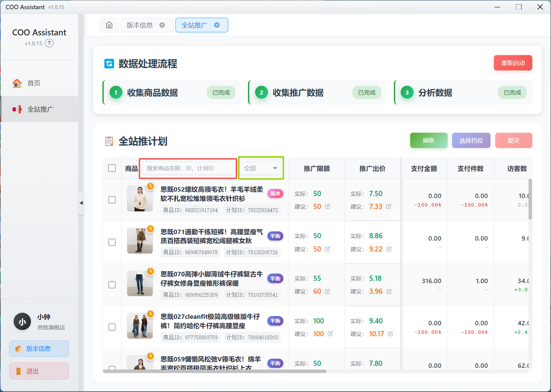The height and width of the screenshot is (392, 551).
Task: Click the product search input field
Action: [188, 168]
